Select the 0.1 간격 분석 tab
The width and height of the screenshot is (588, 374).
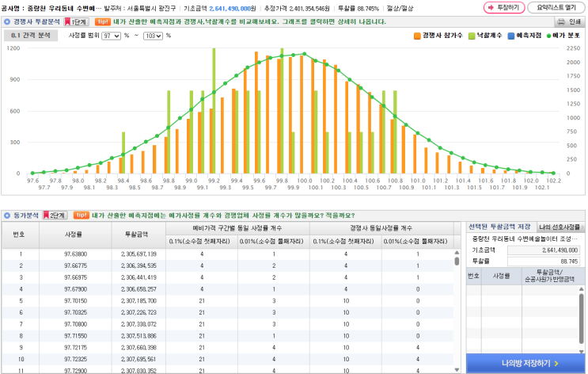(x=31, y=36)
